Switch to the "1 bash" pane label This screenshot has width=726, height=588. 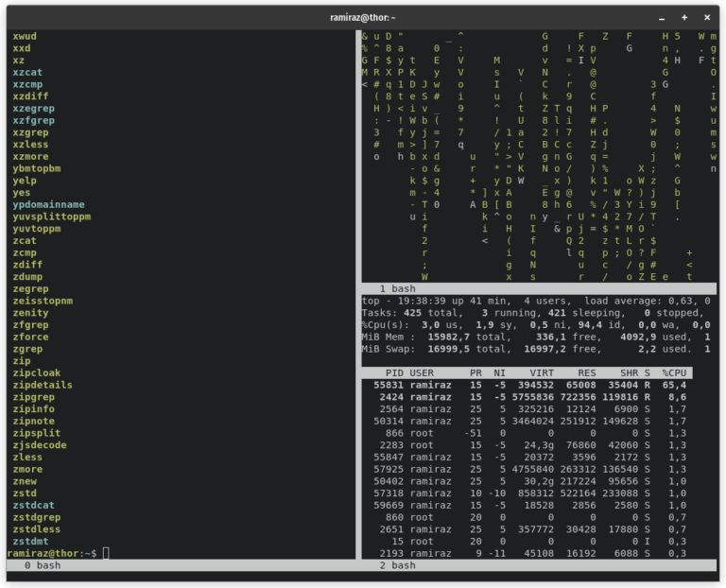pyautogui.click(x=397, y=288)
